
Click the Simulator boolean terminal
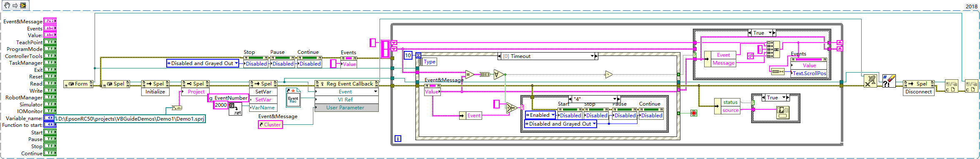(50, 104)
